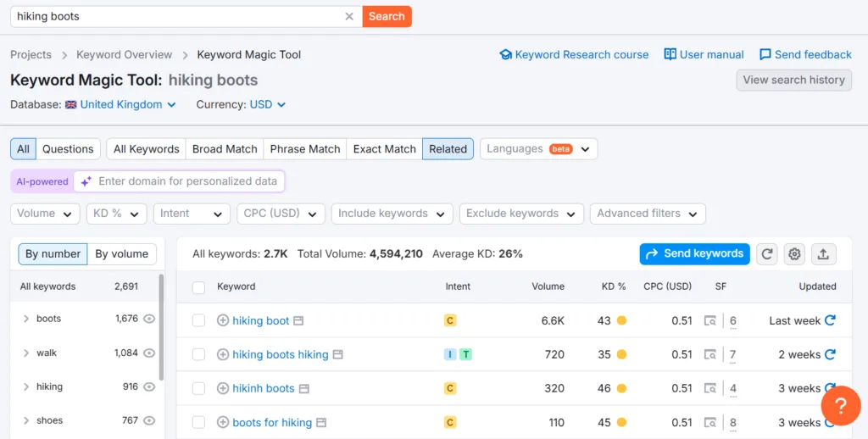Open SERP preview icon beside hikinh boots
868x439 pixels.
[303, 389]
